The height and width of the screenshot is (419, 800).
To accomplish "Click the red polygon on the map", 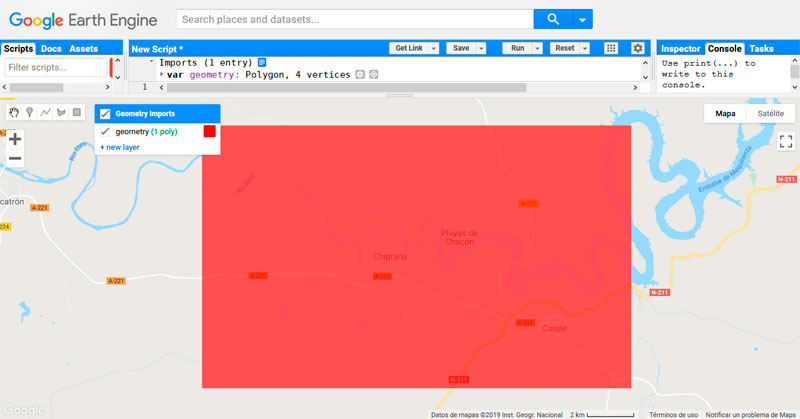I will click(x=416, y=257).
